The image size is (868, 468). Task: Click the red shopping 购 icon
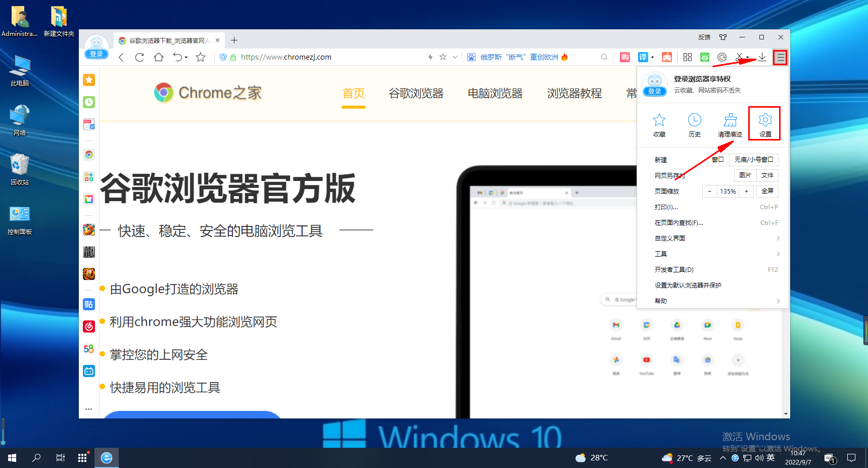(625, 57)
